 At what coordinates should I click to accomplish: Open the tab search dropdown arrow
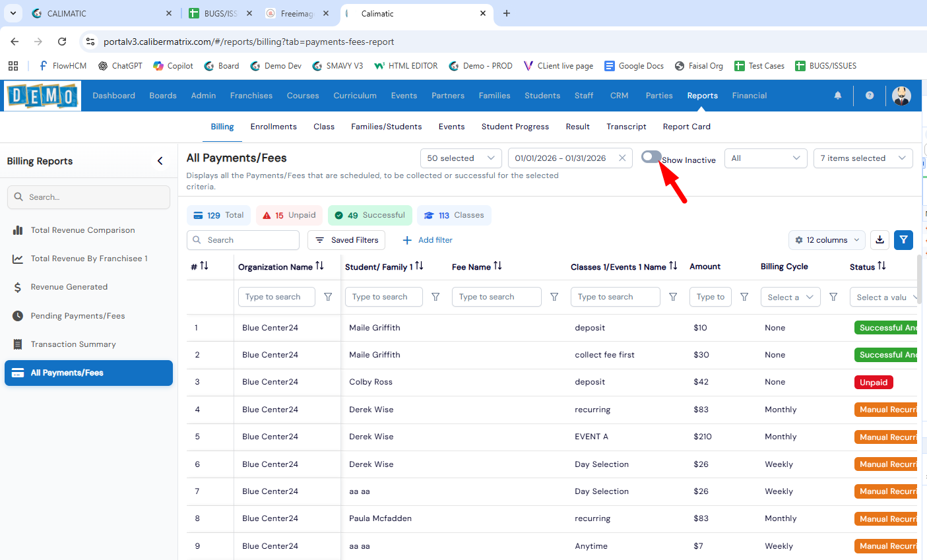coord(13,13)
